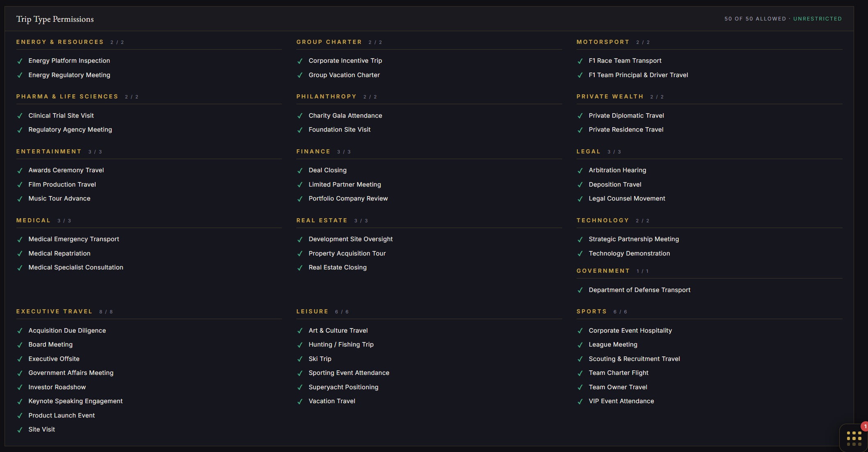Click checkmark beside Team Charter Flight

(580, 373)
